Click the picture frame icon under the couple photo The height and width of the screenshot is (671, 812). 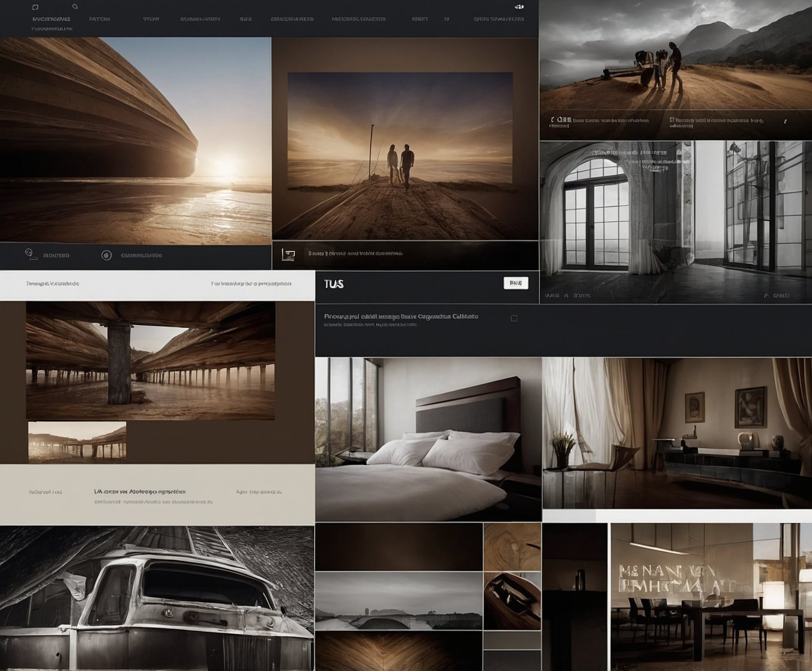[x=288, y=255]
